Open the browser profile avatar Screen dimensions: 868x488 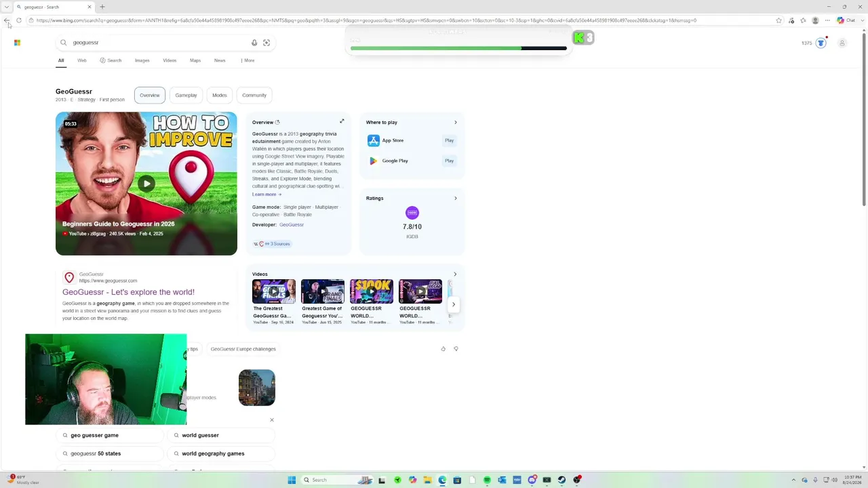click(815, 20)
